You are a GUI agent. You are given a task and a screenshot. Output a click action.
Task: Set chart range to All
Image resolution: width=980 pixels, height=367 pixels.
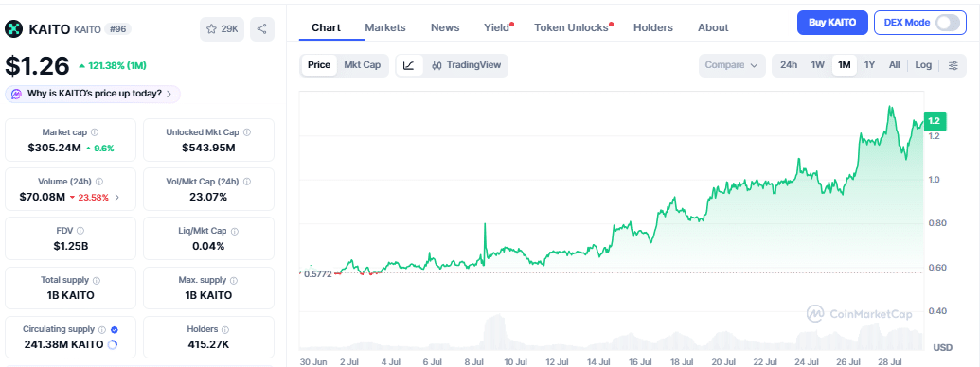(x=895, y=65)
